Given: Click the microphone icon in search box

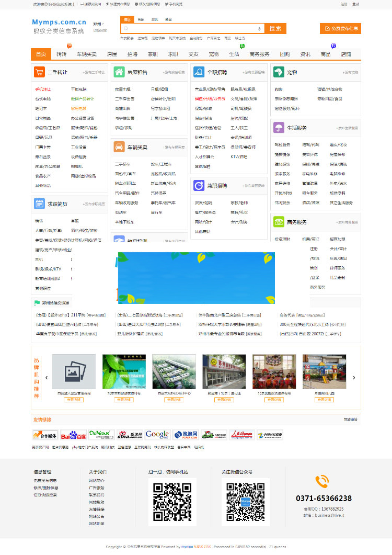Looking at the screenshot, I should click(259, 28).
